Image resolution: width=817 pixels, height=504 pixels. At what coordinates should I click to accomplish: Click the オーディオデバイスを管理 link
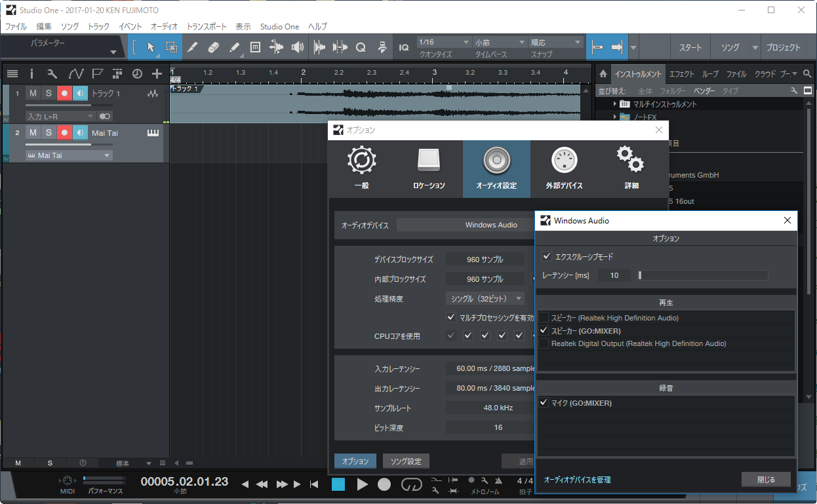[x=578, y=480]
